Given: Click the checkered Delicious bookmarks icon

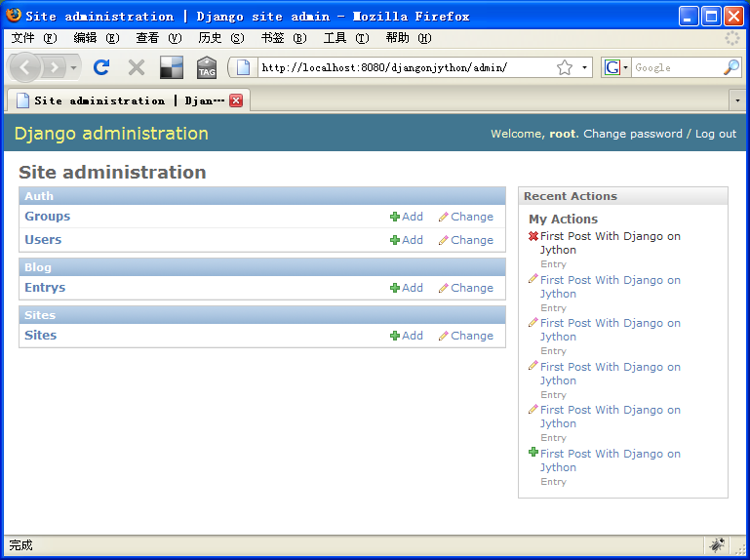Looking at the screenshot, I should click(x=172, y=67).
